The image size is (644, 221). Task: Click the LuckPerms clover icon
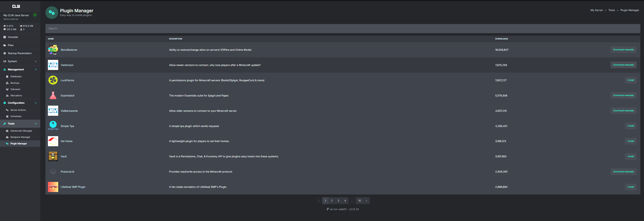(53, 80)
